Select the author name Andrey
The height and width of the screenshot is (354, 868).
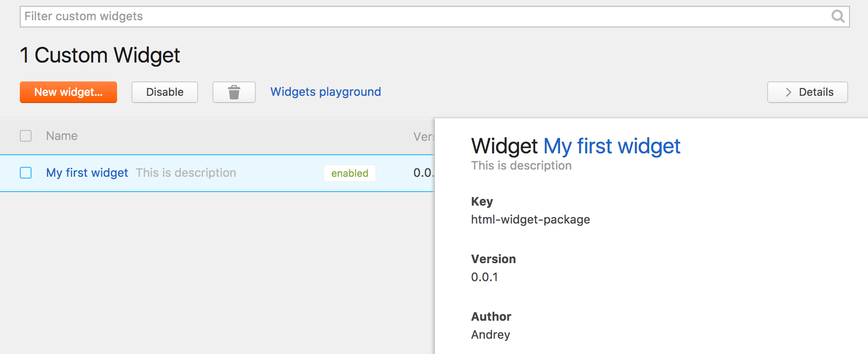coord(491,335)
